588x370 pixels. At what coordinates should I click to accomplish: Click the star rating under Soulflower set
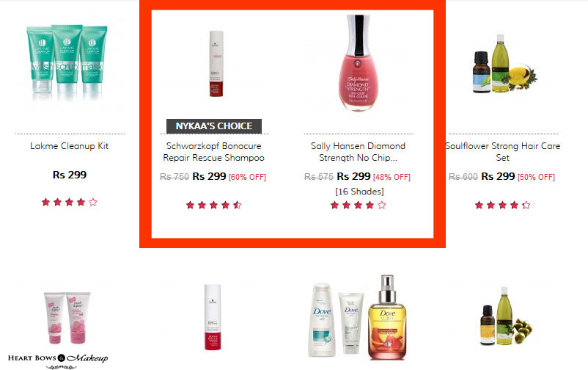tap(502, 205)
